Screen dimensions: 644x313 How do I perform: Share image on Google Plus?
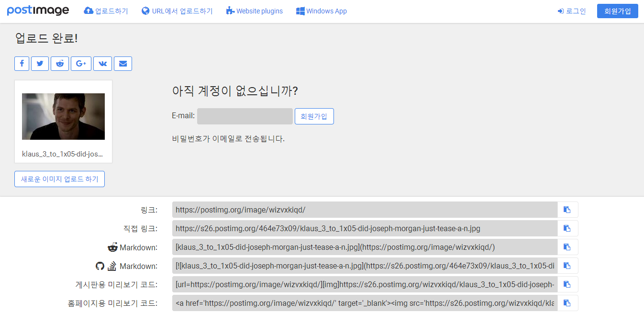(x=81, y=64)
